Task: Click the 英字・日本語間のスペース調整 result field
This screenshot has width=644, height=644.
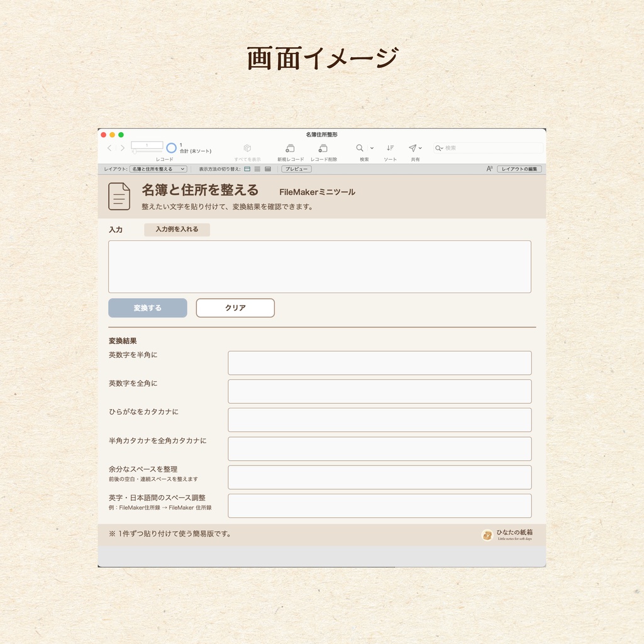Action: pyautogui.click(x=379, y=506)
